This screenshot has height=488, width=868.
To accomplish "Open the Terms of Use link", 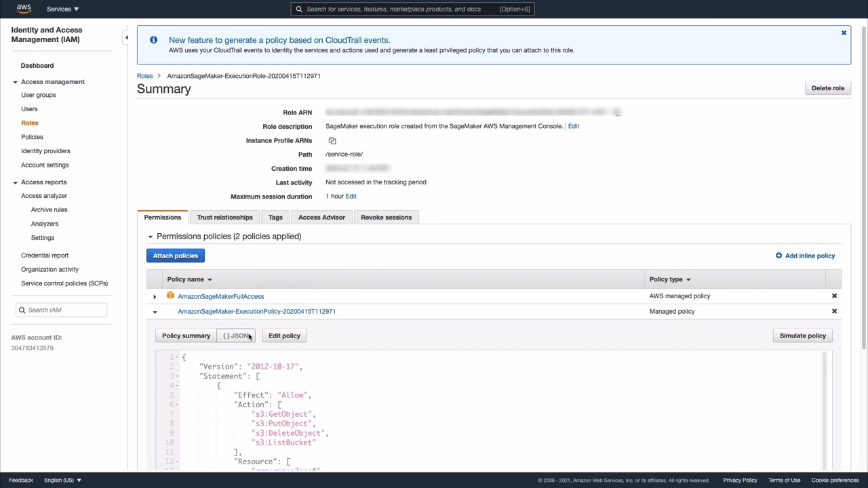I will point(785,481).
